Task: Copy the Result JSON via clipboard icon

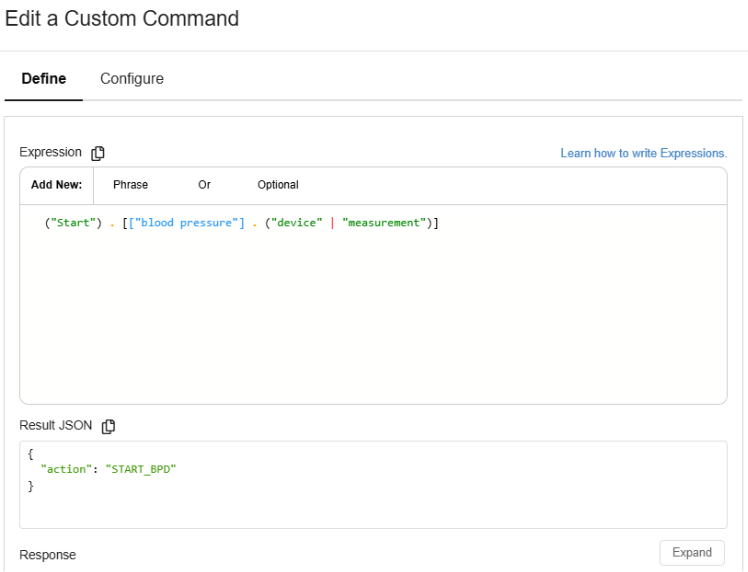Action: tap(108, 426)
